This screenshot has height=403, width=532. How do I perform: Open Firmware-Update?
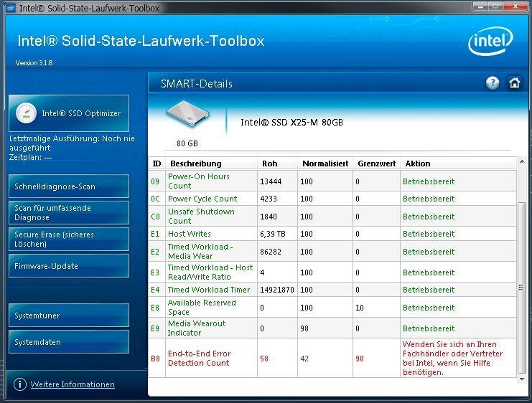(69, 266)
